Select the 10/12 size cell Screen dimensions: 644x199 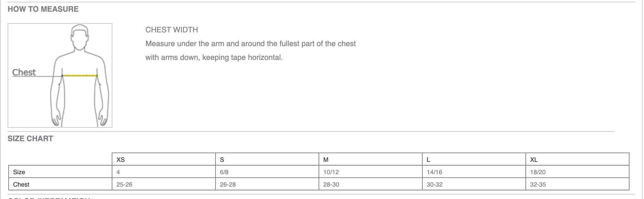tap(331, 172)
